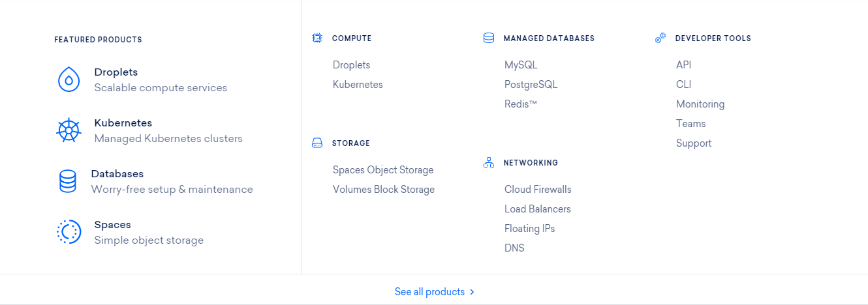This screenshot has height=305, width=868.
Task: Click the Compute chip icon
Action: pos(317,38)
